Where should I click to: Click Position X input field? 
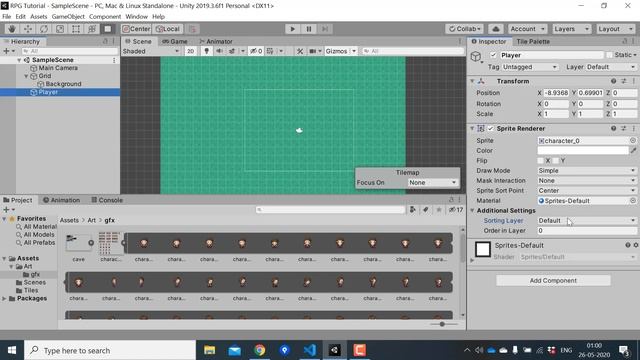[x=556, y=93]
